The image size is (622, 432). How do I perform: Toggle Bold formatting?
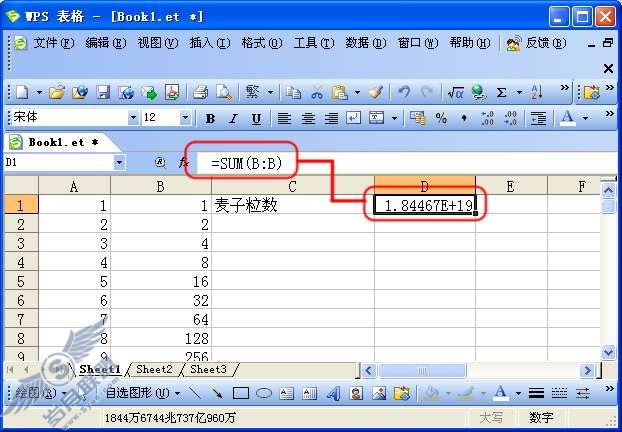point(210,118)
